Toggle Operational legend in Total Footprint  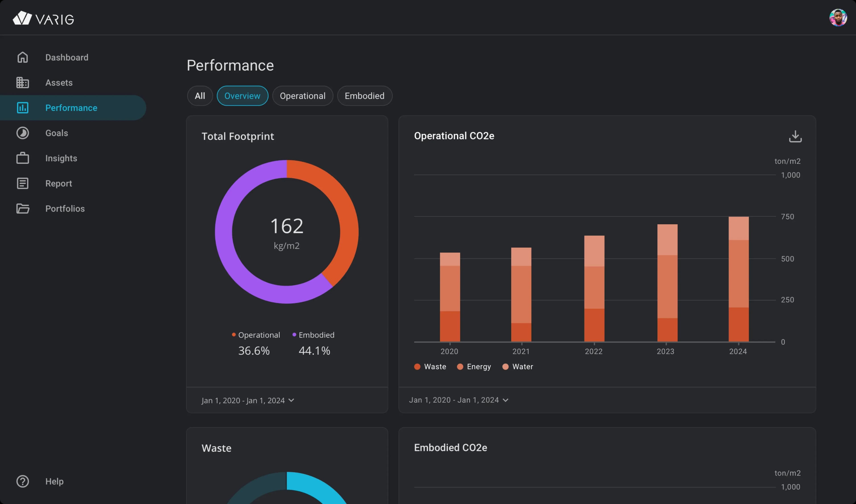point(256,335)
